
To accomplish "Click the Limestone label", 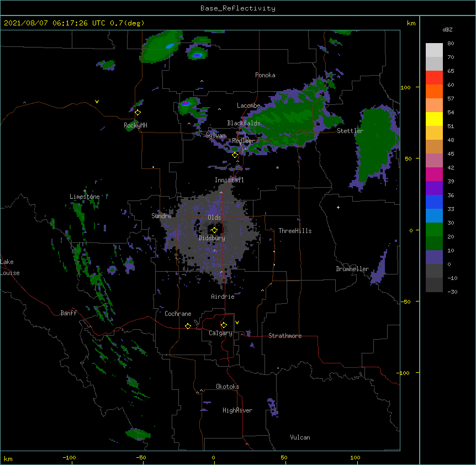I will click(84, 197).
